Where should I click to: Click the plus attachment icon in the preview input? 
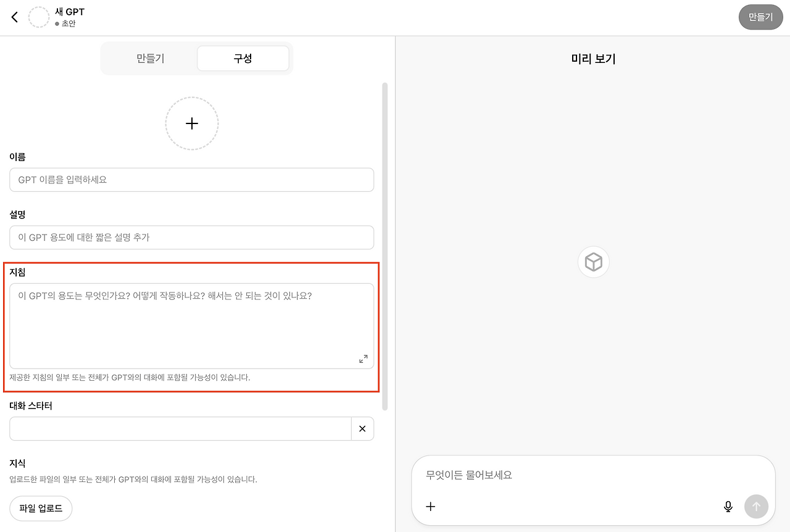pyautogui.click(x=430, y=506)
